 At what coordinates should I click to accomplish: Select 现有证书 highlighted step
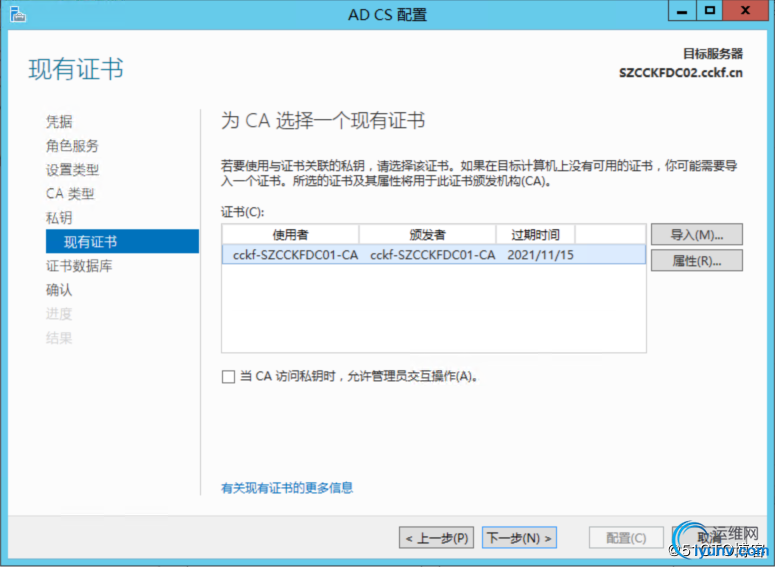122,242
